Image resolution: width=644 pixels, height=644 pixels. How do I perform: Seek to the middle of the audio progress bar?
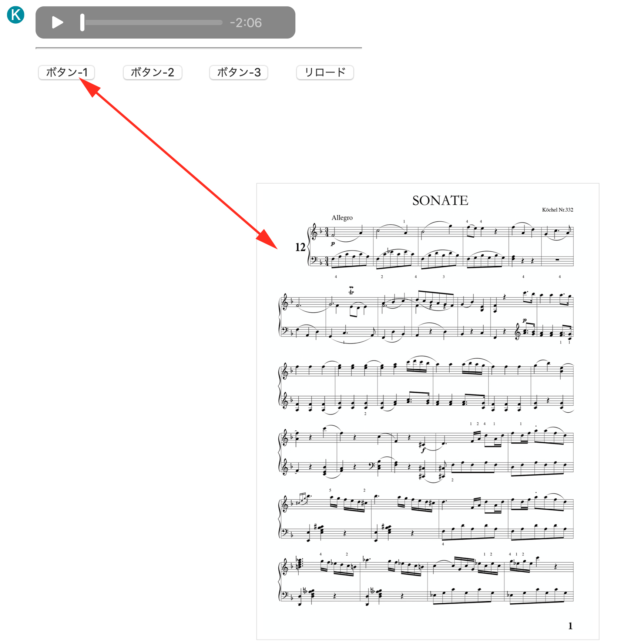(x=152, y=23)
